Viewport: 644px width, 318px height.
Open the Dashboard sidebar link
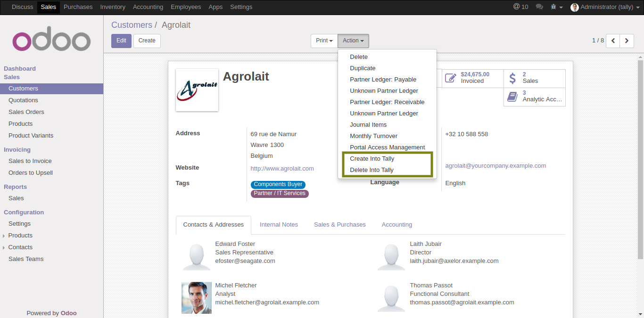pyautogui.click(x=20, y=69)
